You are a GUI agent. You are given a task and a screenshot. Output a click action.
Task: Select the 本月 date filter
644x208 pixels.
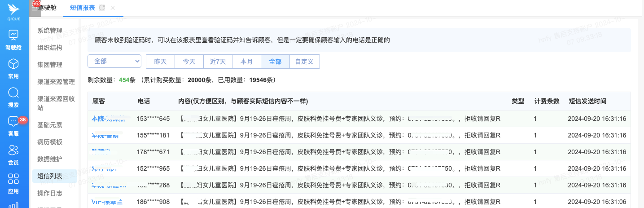(x=246, y=62)
